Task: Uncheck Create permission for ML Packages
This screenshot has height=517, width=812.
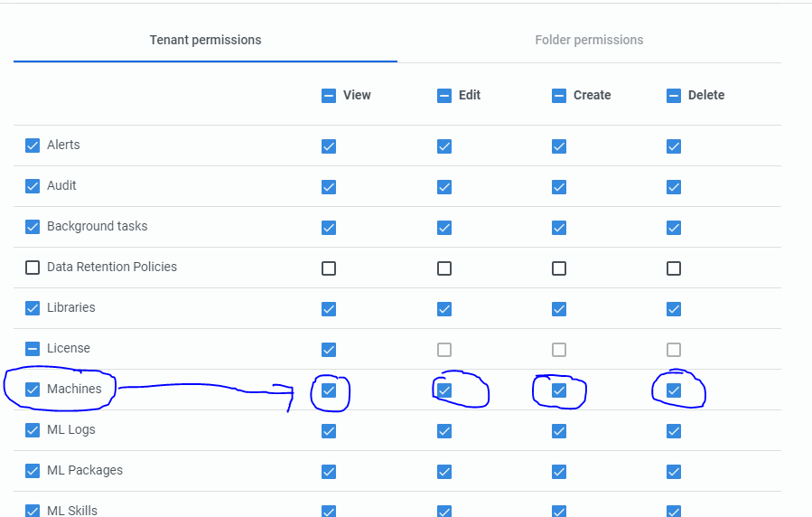Action: point(559,472)
